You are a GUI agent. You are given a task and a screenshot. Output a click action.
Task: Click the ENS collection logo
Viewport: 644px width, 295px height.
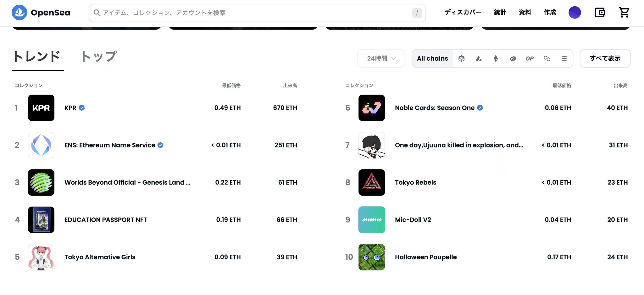click(x=41, y=145)
